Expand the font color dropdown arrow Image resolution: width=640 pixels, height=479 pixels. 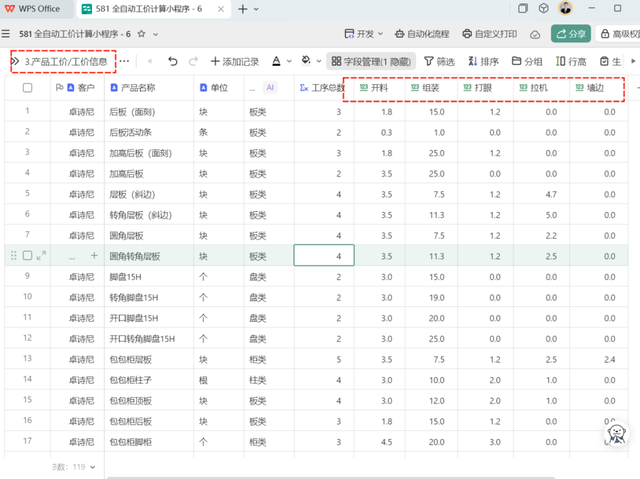[289, 62]
